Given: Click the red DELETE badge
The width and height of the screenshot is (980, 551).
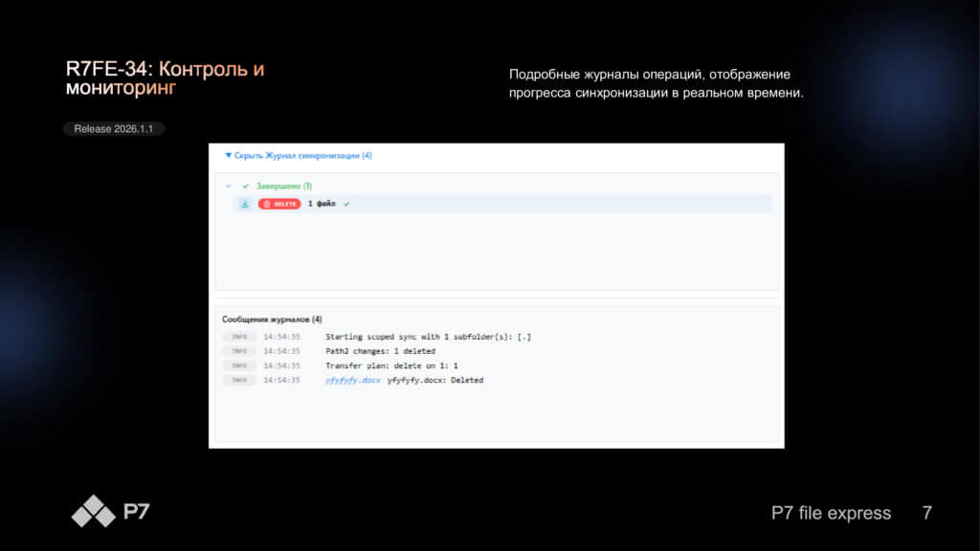Looking at the screenshot, I should pos(279,204).
